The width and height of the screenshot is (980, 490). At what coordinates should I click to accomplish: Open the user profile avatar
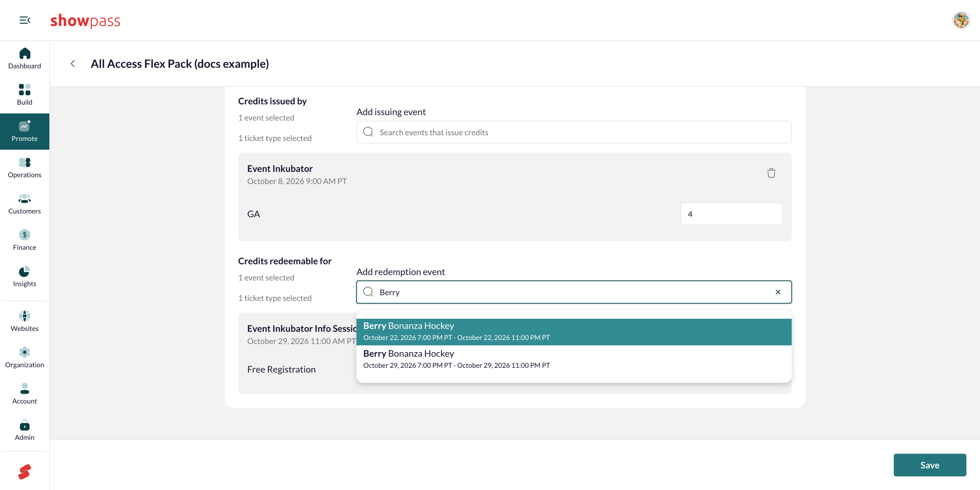click(961, 20)
